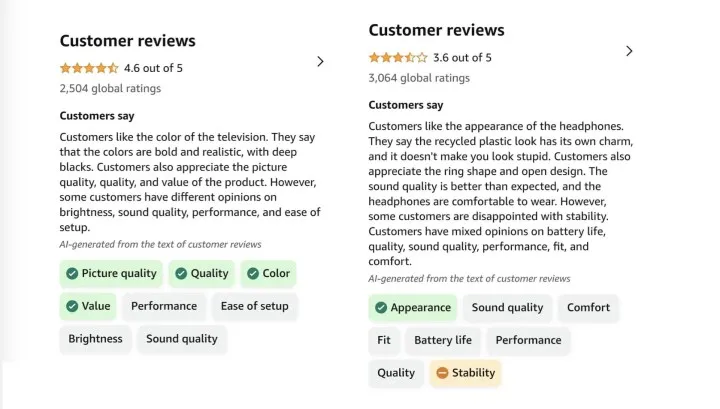Click the headphones' 3.6 star rating icons
Screen dimensions: 720x409
(x=398, y=58)
